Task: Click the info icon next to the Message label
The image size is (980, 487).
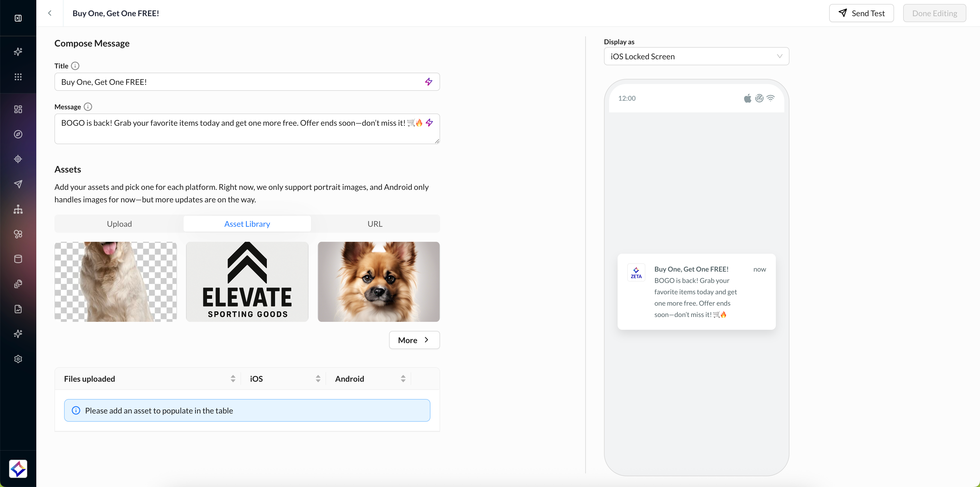Action: click(x=88, y=107)
